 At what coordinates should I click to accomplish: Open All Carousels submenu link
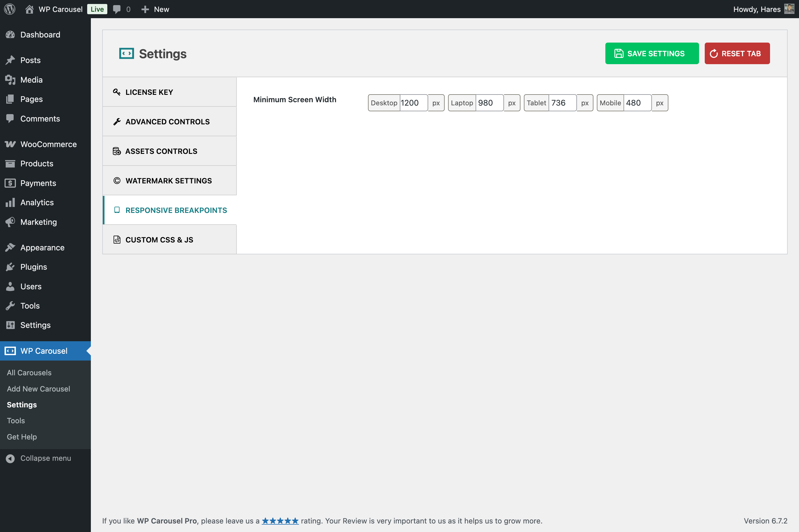[29, 372]
